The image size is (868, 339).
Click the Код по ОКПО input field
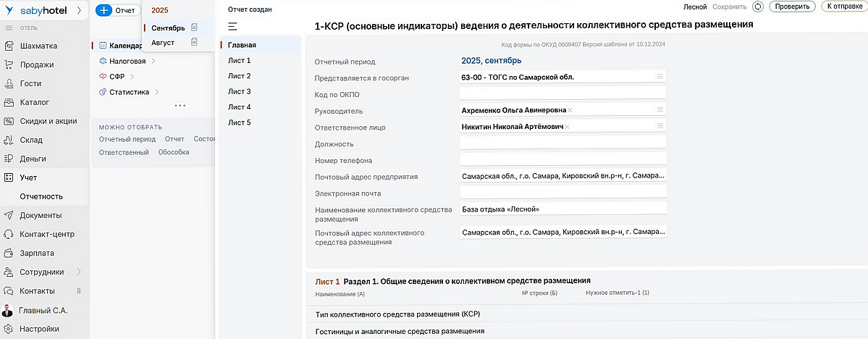tap(562, 93)
